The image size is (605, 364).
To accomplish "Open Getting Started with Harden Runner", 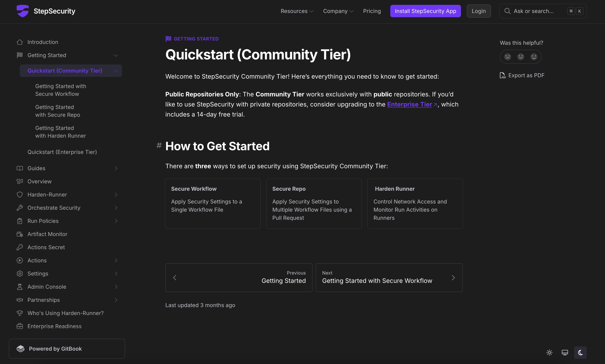I will coord(61,132).
